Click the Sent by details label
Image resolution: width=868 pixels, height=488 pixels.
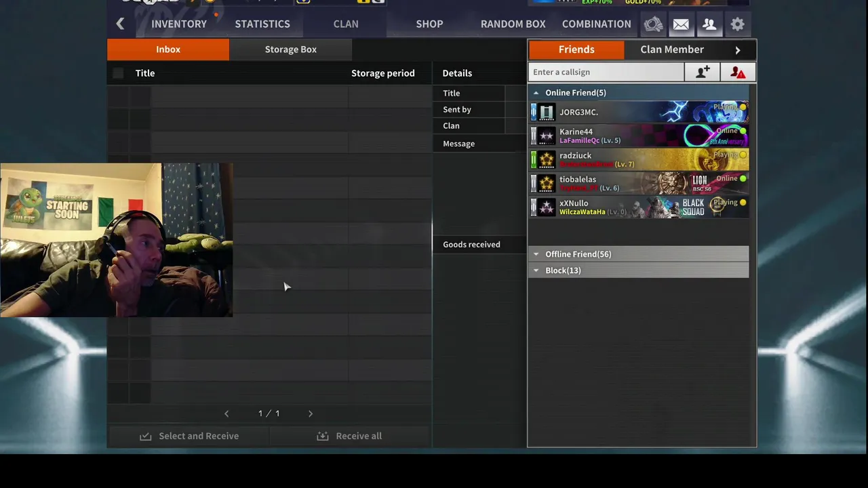pyautogui.click(x=457, y=109)
